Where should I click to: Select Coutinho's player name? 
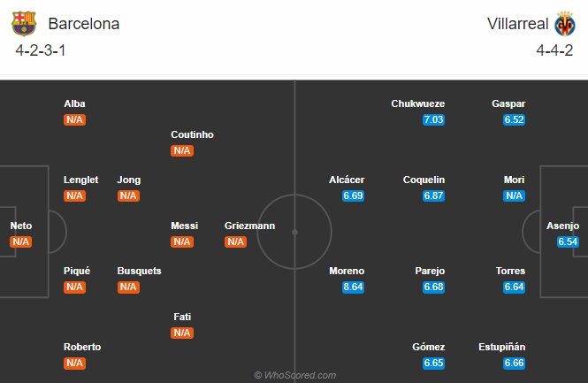192,134
